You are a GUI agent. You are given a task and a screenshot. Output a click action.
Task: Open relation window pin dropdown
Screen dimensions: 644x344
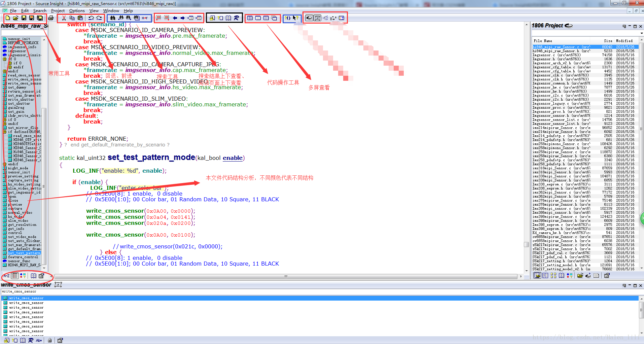pyautogui.click(x=624, y=285)
